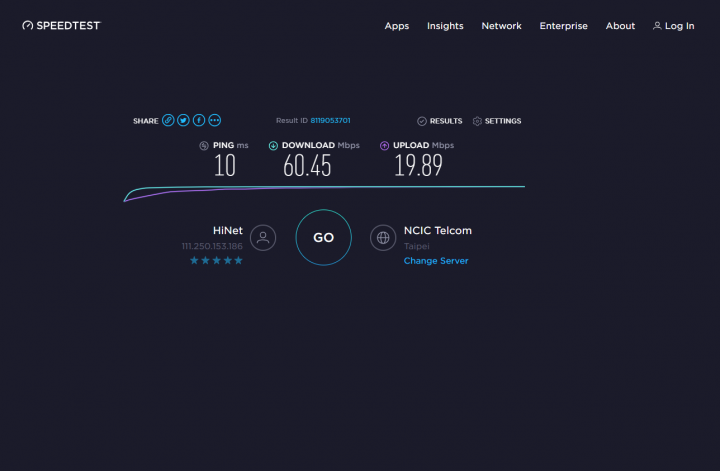Open the Enterprise menu

pyautogui.click(x=563, y=26)
